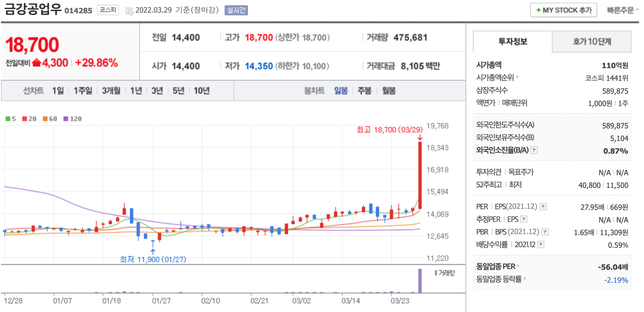Click the 최저 11,900 (01/27) chart marker
644x312 pixels.
pyautogui.click(x=153, y=259)
